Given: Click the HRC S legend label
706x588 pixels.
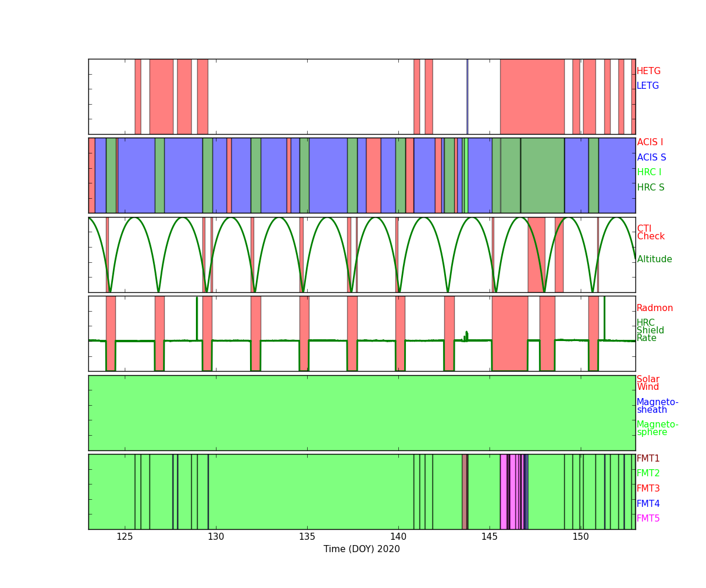Looking at the screenshot, I should click(x=650, y=188).
